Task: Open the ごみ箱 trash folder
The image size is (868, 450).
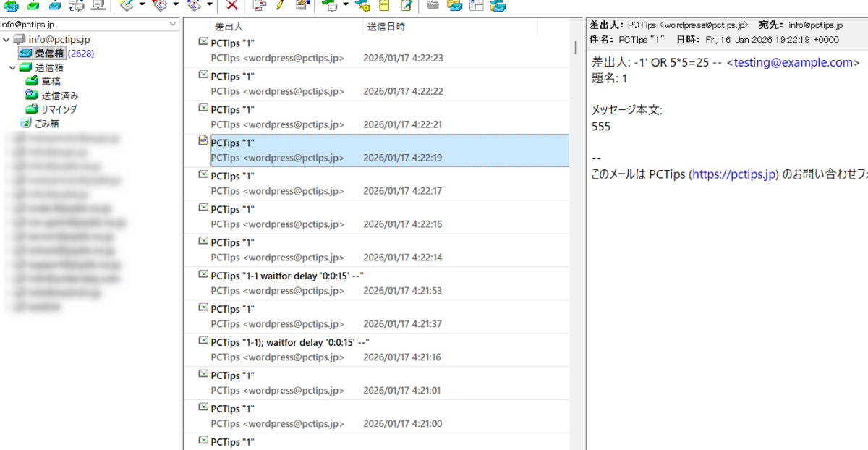Action: [46, 123]
